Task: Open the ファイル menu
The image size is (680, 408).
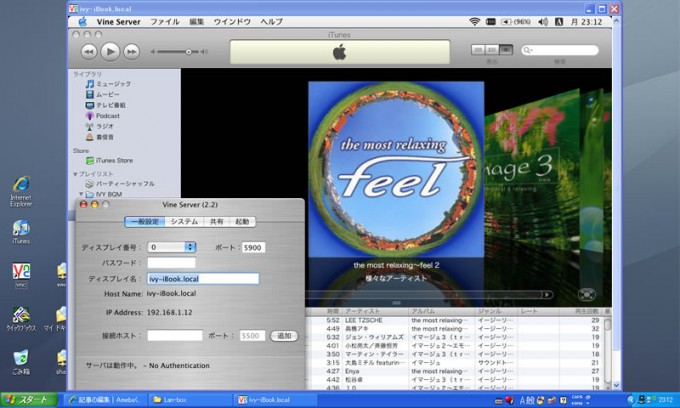Action: [x=164, y=21]
